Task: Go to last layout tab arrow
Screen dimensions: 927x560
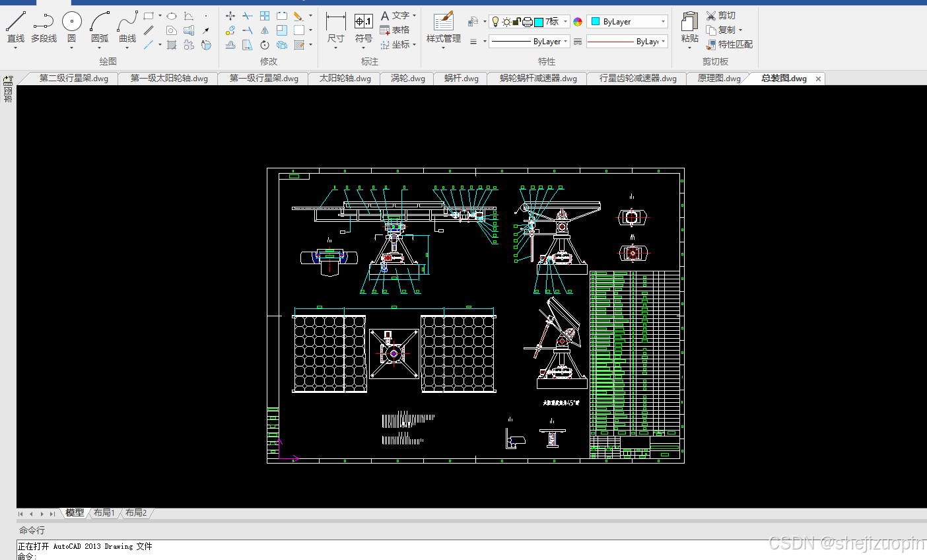Action: [52, 514]
